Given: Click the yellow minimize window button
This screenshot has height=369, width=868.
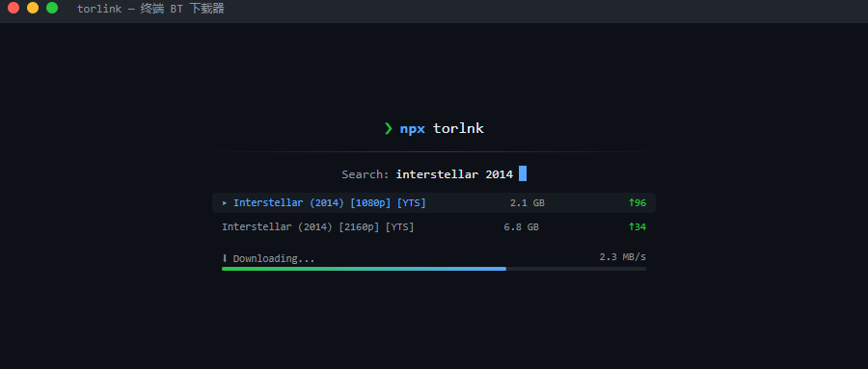Looking at the screenshot, I should coord(33,8).
